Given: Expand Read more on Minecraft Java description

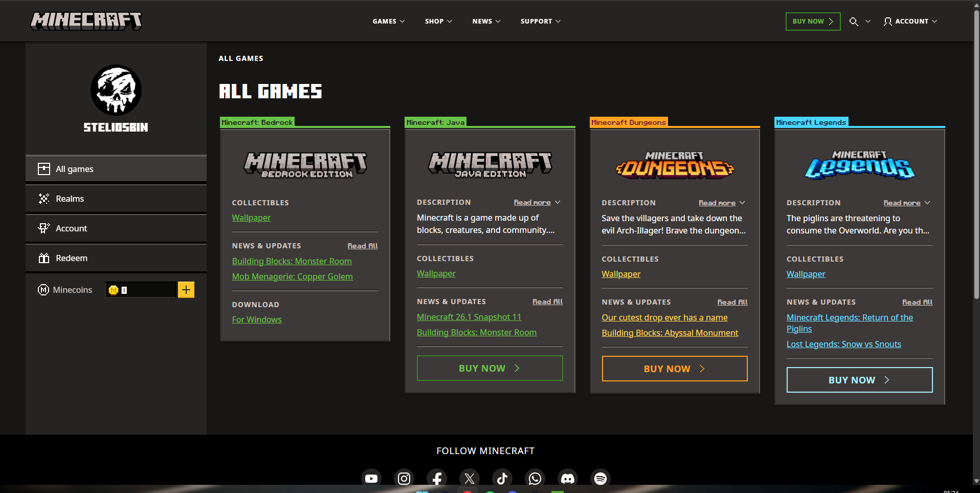Looking at the screenshot, I should [x=537, y=203].
